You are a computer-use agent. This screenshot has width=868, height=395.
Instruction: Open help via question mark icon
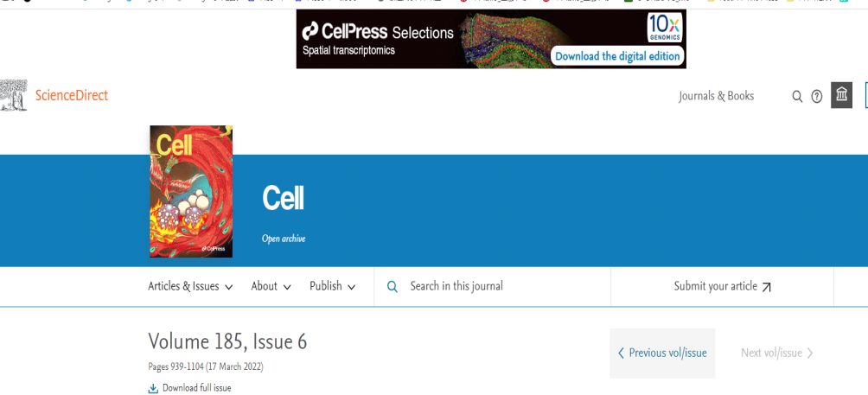pyautogui.click(x=816, y=96)
